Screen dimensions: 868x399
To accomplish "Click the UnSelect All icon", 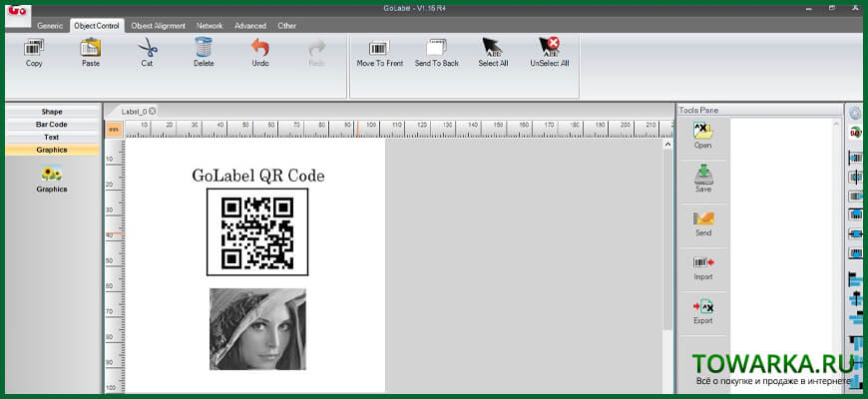I will click(549, 47).
